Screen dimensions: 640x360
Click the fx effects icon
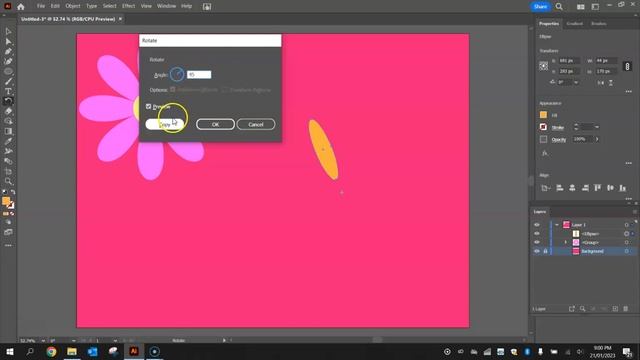pos(544,153)
